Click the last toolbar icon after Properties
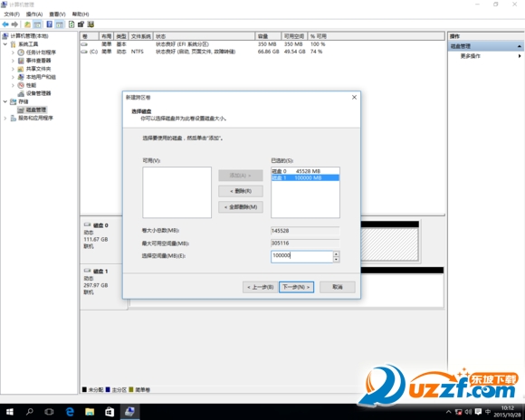525x420 pixels. coord(91,24)
